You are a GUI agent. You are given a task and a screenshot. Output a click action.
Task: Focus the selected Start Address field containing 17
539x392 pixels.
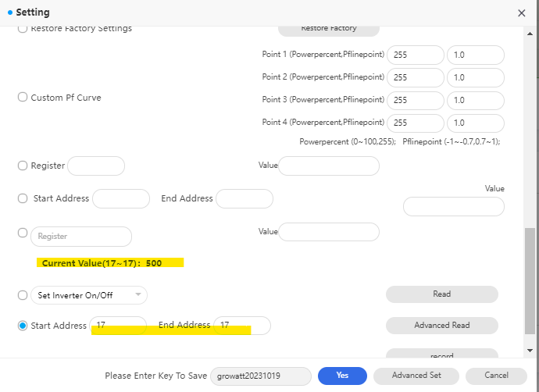tap(119, 325)
